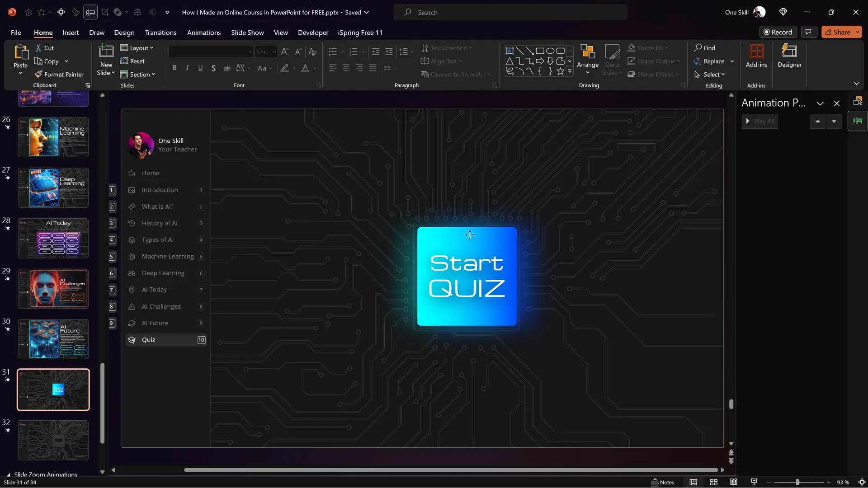Click the Reset slide icon

124,61
